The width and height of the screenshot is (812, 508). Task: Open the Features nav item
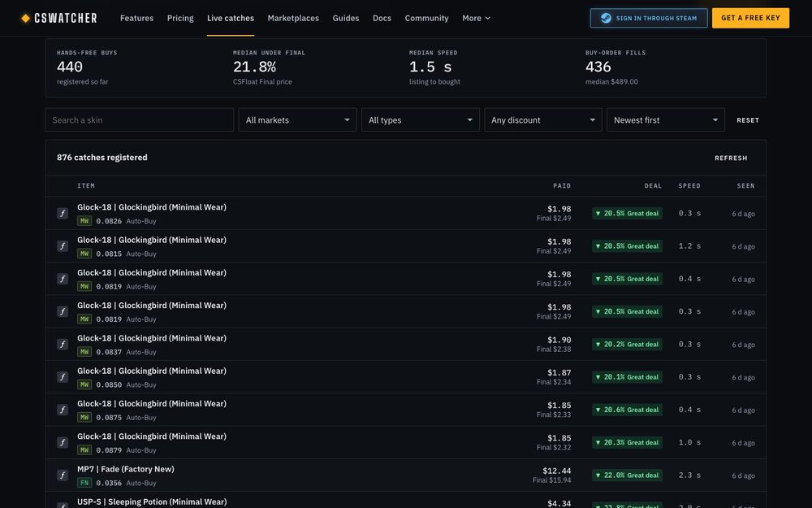136,18
